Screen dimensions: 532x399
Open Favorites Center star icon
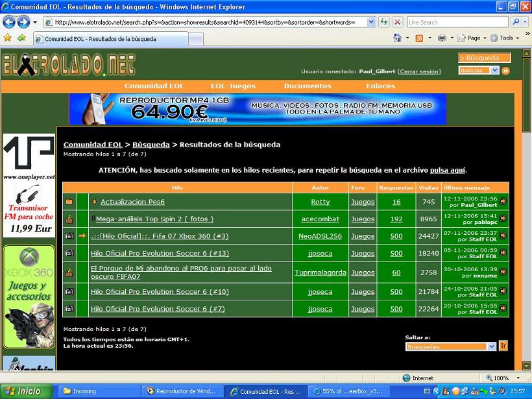coord(8,38)
